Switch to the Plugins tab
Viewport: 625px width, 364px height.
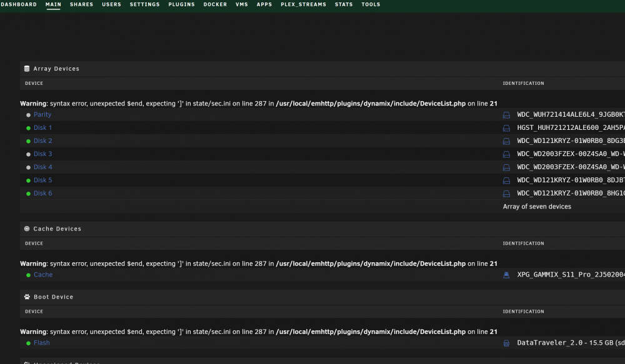pos(182,4)
